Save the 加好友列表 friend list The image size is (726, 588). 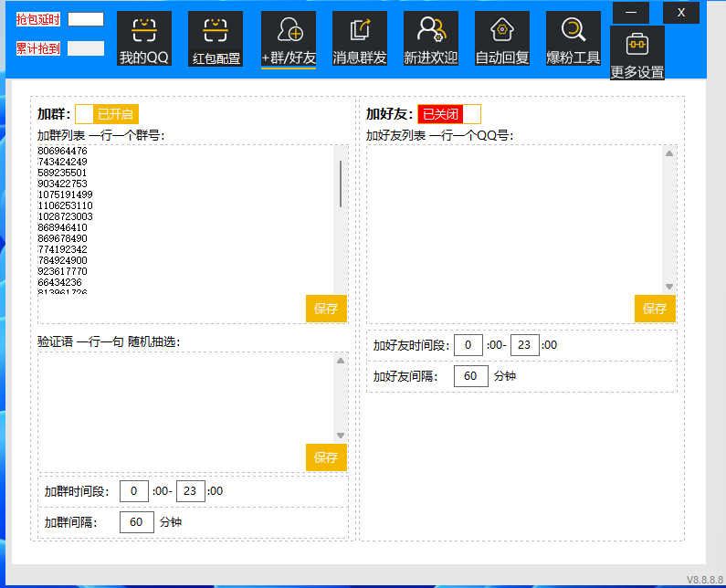[x=655, y=309]
